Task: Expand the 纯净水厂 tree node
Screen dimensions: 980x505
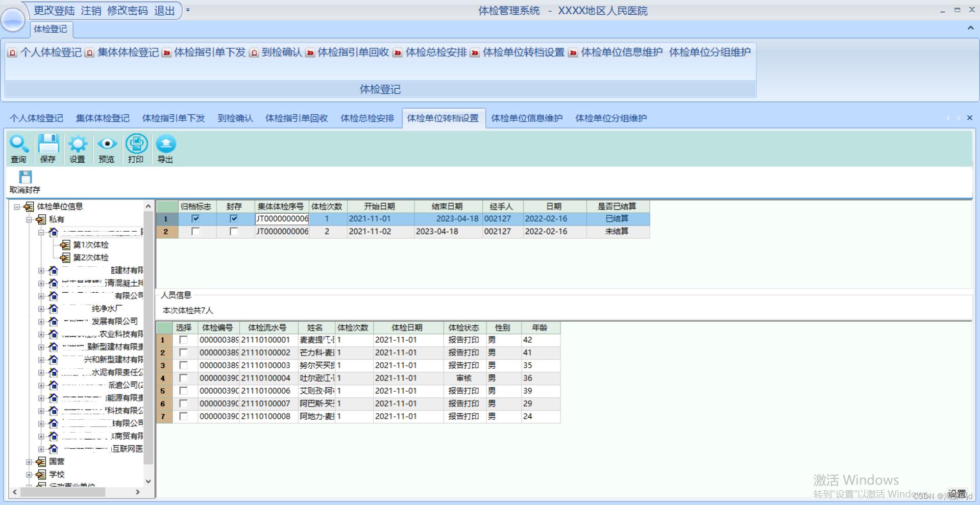Action: coord(41,309)
